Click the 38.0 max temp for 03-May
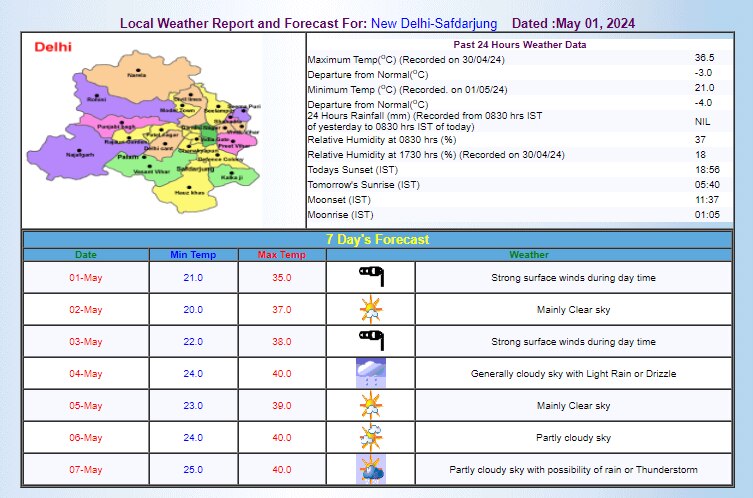Image resolution: width=753 pixels, height=498 pixels. (x=282, y=341)
